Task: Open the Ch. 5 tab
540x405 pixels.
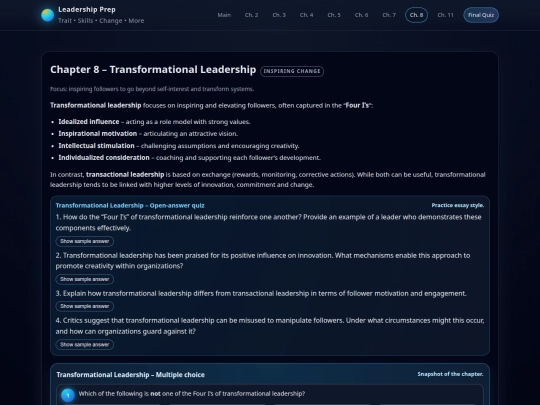Action: tap(334, 15)
